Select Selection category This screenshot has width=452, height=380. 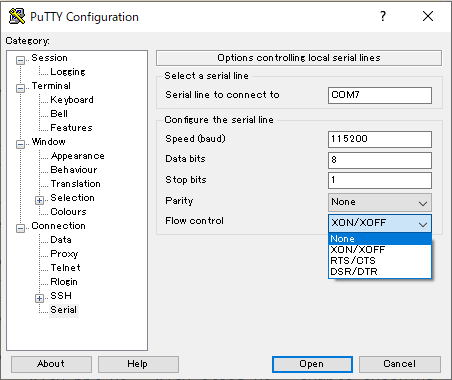pos(72,198)
